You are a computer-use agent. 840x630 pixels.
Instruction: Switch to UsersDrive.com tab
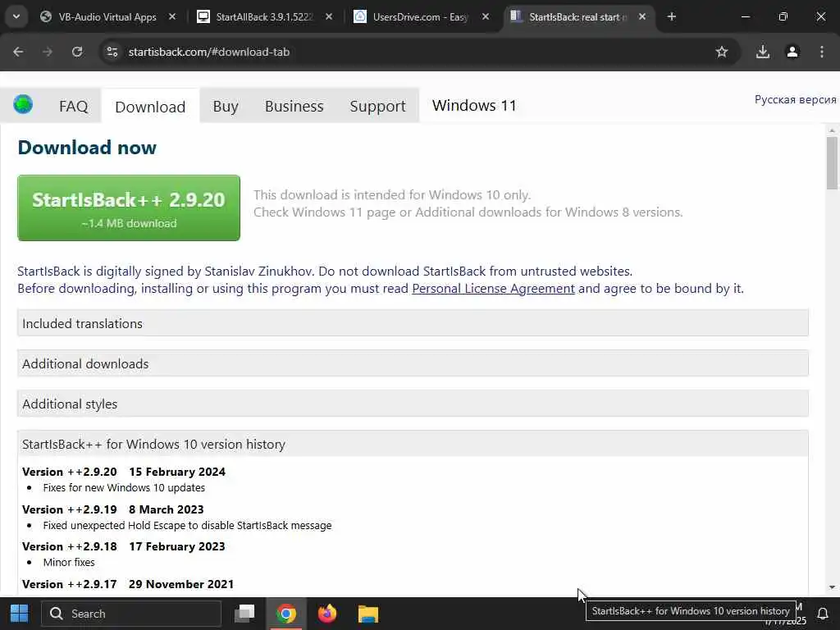pos(421,16)
